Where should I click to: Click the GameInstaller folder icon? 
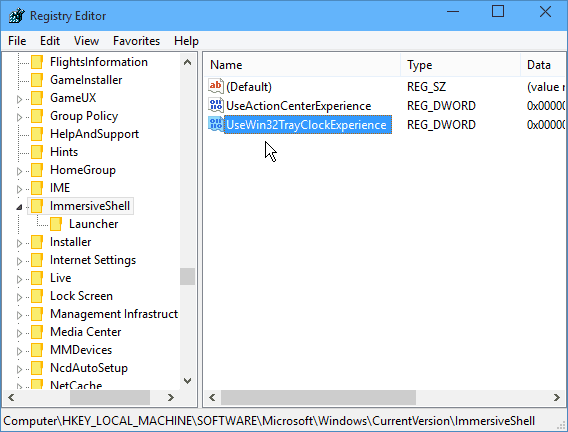pyautogui.click(x=37, y=80)
